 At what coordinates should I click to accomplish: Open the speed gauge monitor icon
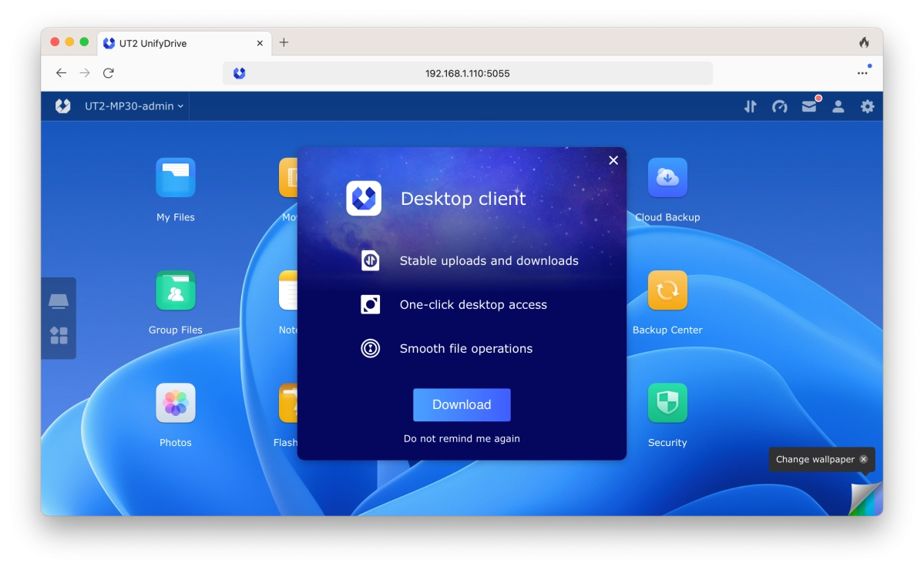click(x=780, y=106)
